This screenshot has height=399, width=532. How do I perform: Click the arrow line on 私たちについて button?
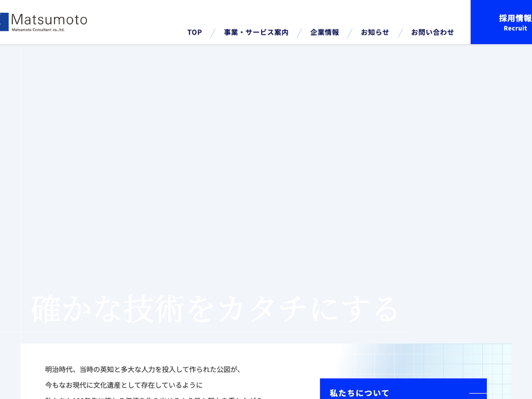(477, 393)
